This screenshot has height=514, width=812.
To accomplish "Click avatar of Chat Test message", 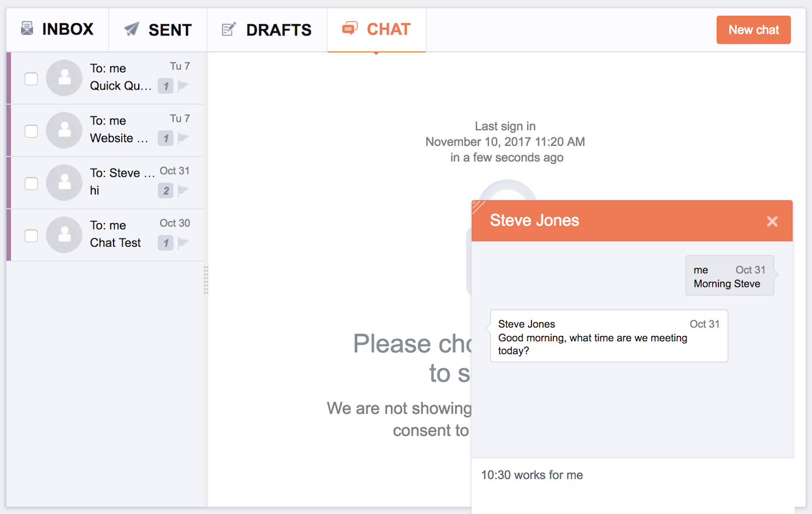I will (x=64, y=235).
